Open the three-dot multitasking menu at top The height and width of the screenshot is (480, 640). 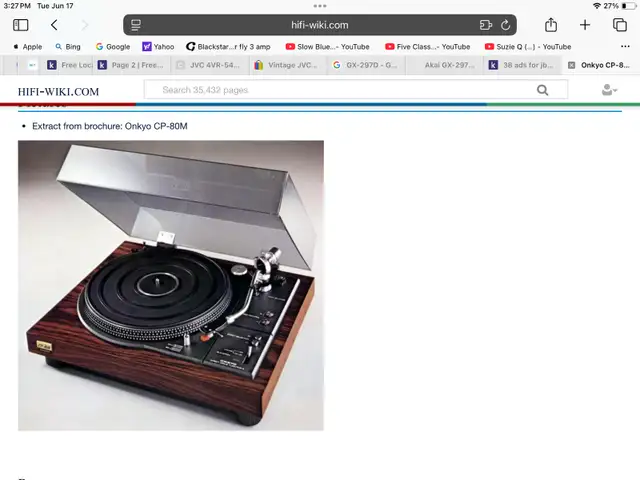pyautogui.click(x=320, y=6)
